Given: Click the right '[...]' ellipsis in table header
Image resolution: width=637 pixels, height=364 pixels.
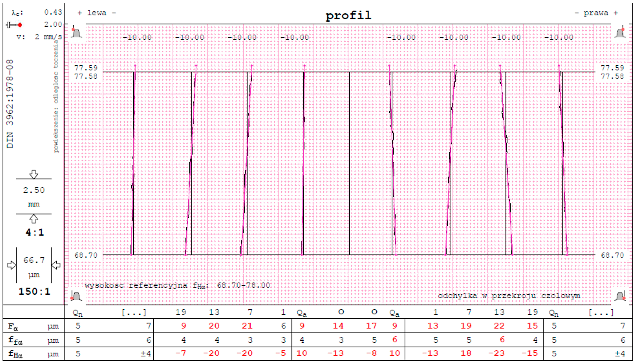Looking at the screenshot, I should click(601, 312).
